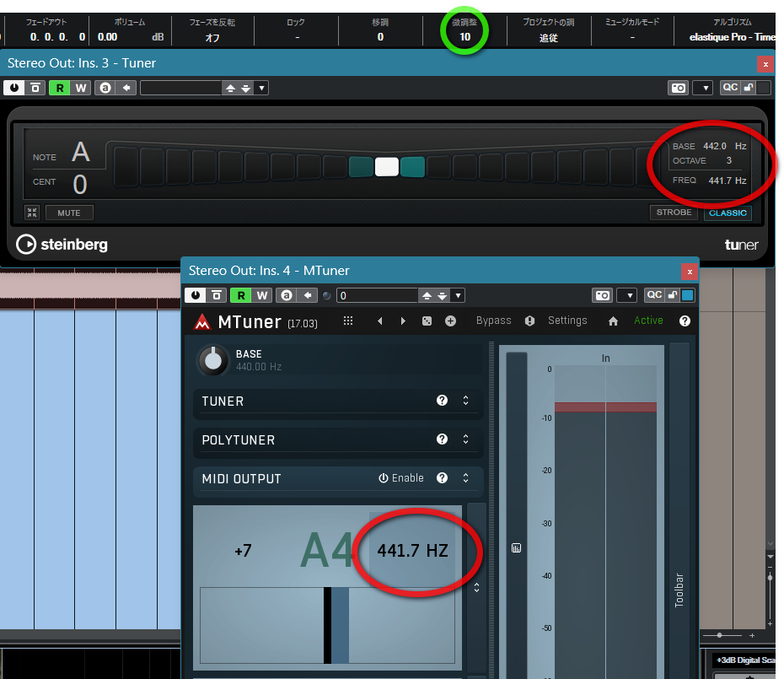Click the MTuner home icon
The image size is (784, 679).
pos(613,321)
